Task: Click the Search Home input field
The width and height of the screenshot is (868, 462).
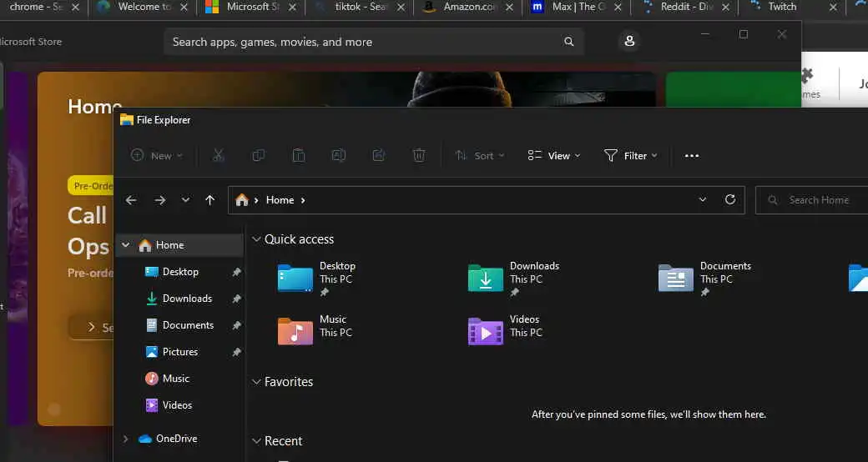Action: click(x=812, y=200)
